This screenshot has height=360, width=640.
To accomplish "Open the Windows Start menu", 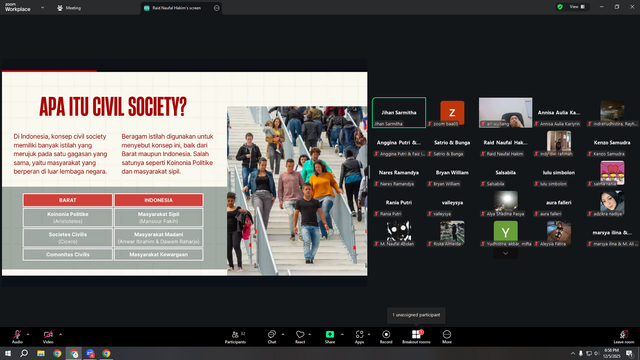I will point(8,353).
